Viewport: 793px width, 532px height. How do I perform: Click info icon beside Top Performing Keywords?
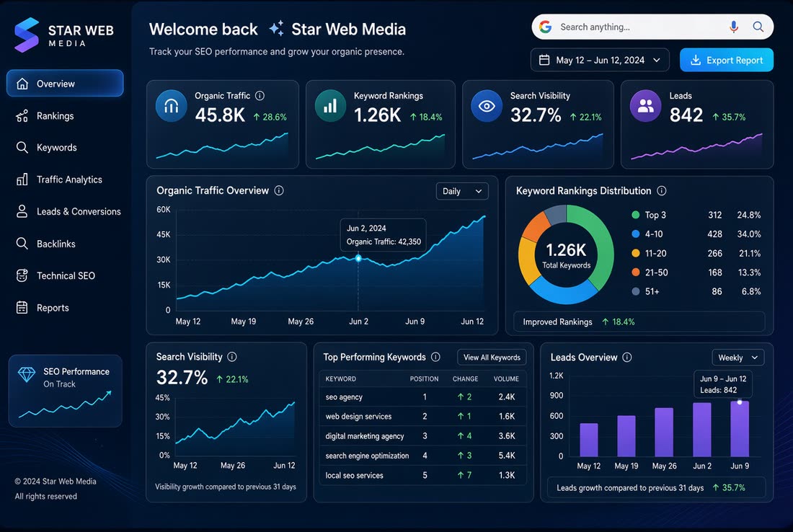435,357
